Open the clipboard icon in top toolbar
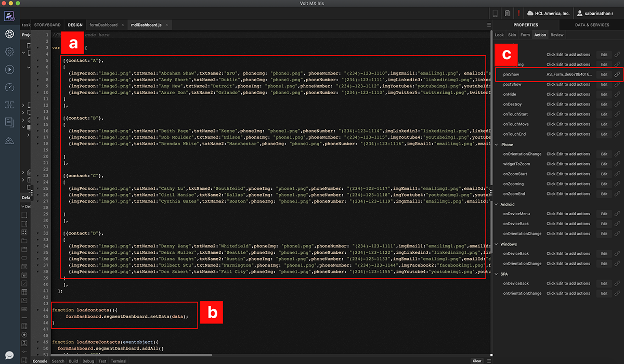Screen dimensions: 624x364 507,13
